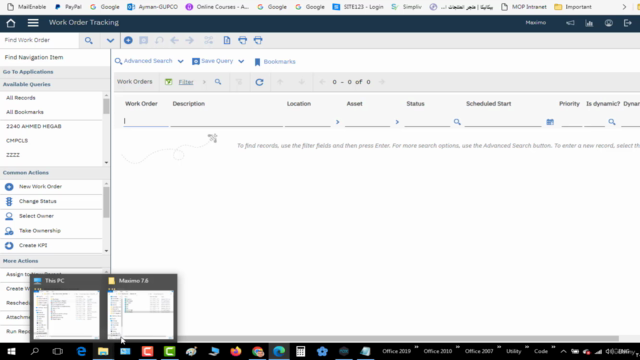Click Save Query
Screen dimensions: 640x360
[213, 61]
